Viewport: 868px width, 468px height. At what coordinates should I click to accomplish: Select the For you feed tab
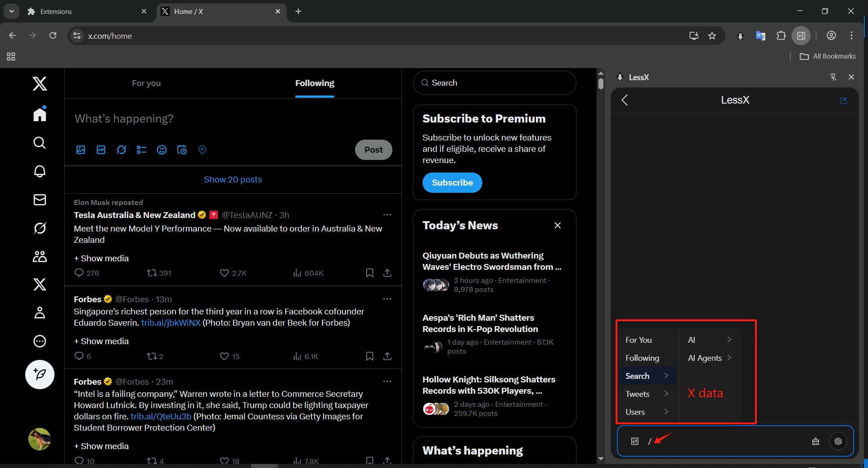coord(146,83)
